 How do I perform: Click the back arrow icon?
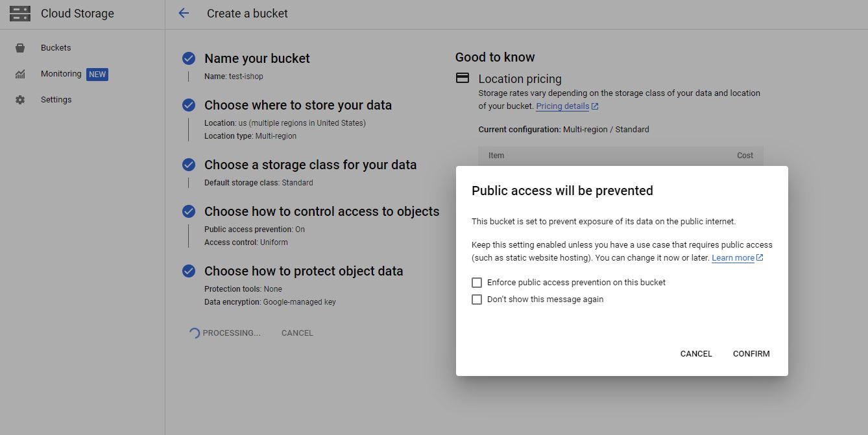[x=184, y=14]
